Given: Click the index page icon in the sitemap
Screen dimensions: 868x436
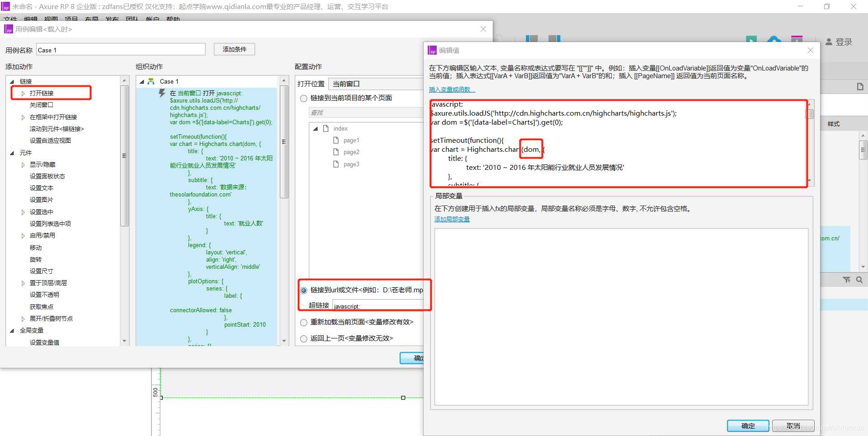Looking at the screenshot, I should (325, 128).
